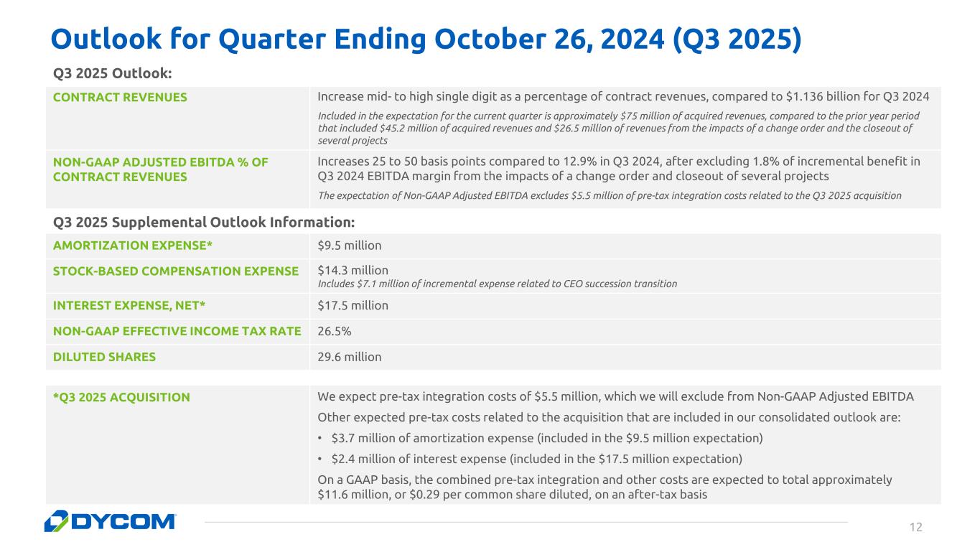Image resolution: width=980 pixels, height=550 pixels.
Task: Click the slide title heading
Action: pyautogui.click(x=424, y=39)
